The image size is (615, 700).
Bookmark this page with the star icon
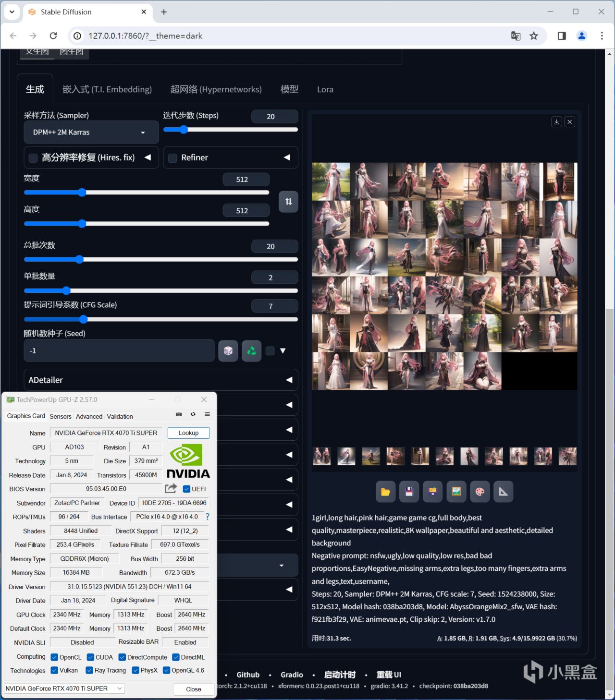[x=534, y=36]
